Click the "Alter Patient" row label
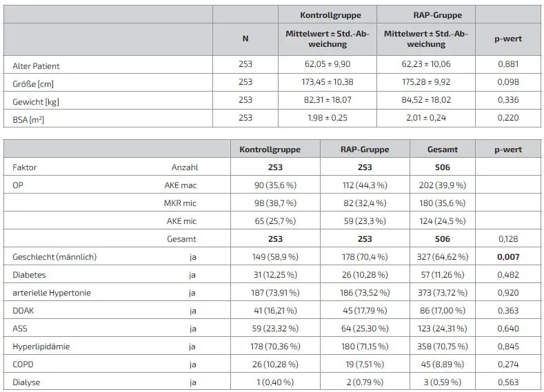Image resolution: width=544 pixels, height=392 pixels. coord(37,66)
